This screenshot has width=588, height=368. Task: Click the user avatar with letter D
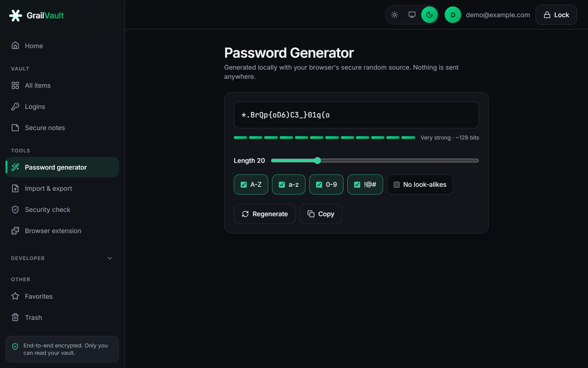coord(453,15)
